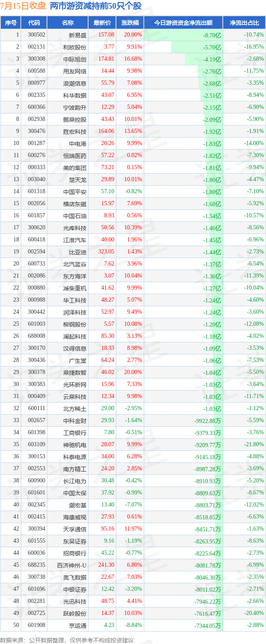Select stock name 润泽科技
266x644 pixels.
[75, 312]
